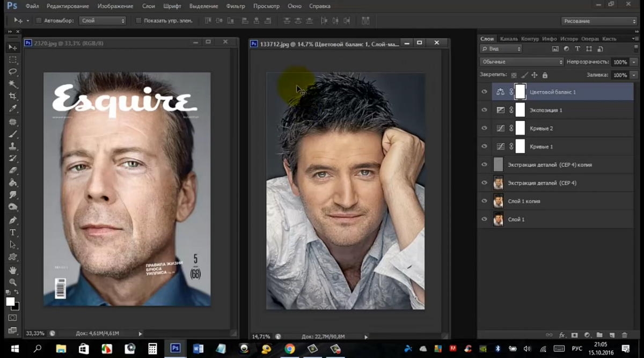Screen dimensions: 644x358
Task: Lock layer position (move arrows icon)
Action: [534, 76]
